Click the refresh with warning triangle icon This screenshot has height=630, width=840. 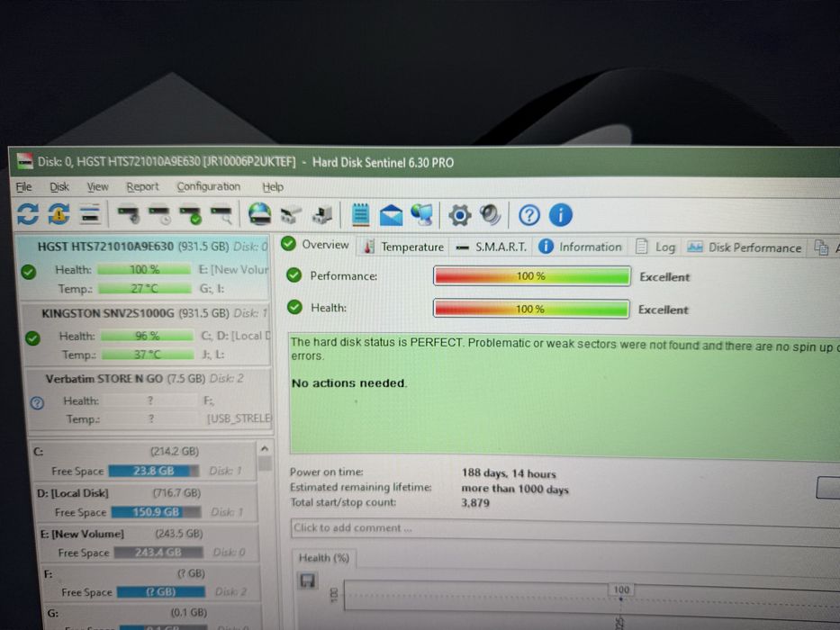[x=59, y=214]
